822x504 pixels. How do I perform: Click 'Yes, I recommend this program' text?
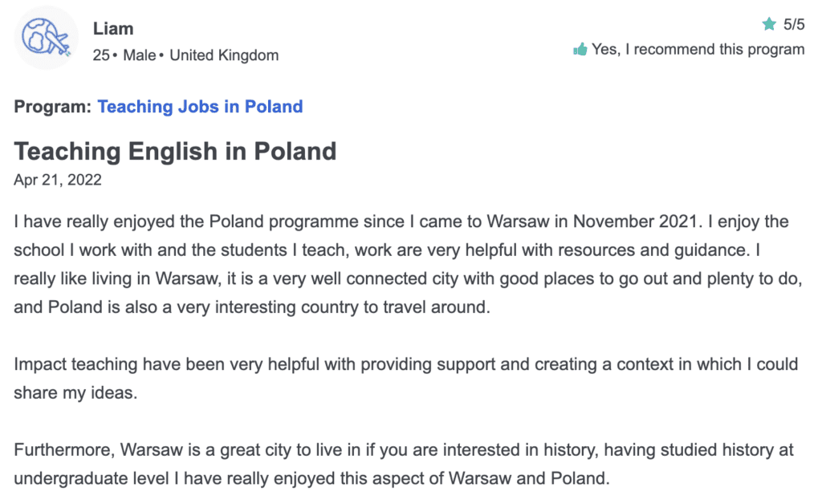698,49
